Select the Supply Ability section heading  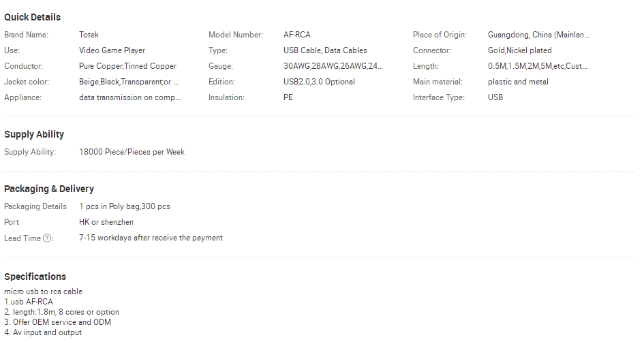tap(34, 134)
